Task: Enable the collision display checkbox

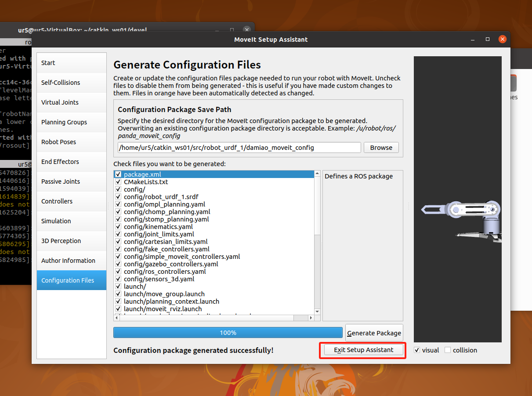Action: click(x=448, y=350)
